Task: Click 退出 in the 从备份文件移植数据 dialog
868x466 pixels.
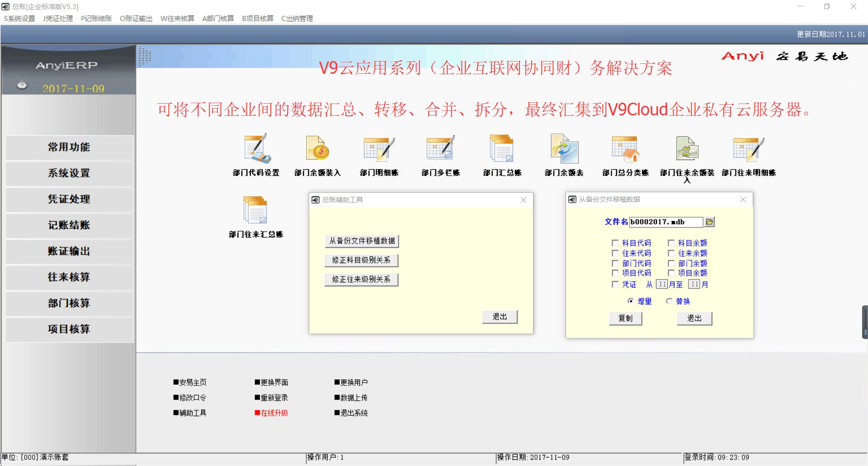Action: [694, 319]
